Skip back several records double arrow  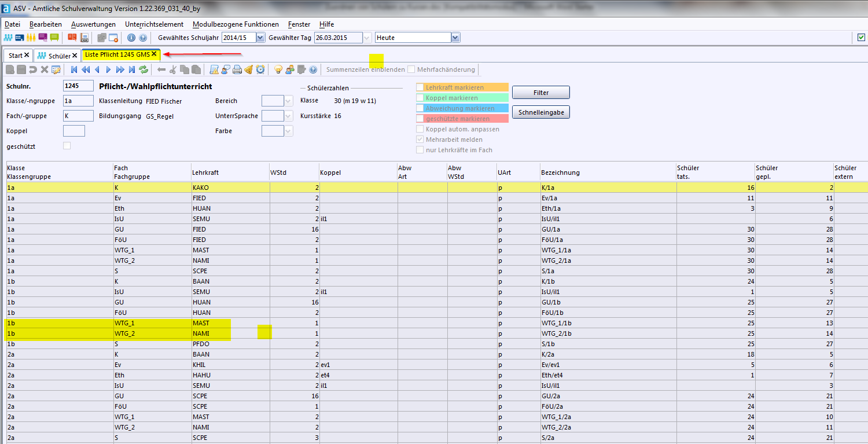(86, 69)
